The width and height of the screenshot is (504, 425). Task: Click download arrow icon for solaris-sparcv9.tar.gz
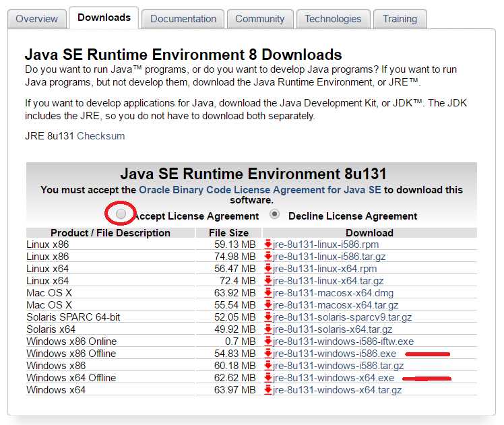pos(267,317)
